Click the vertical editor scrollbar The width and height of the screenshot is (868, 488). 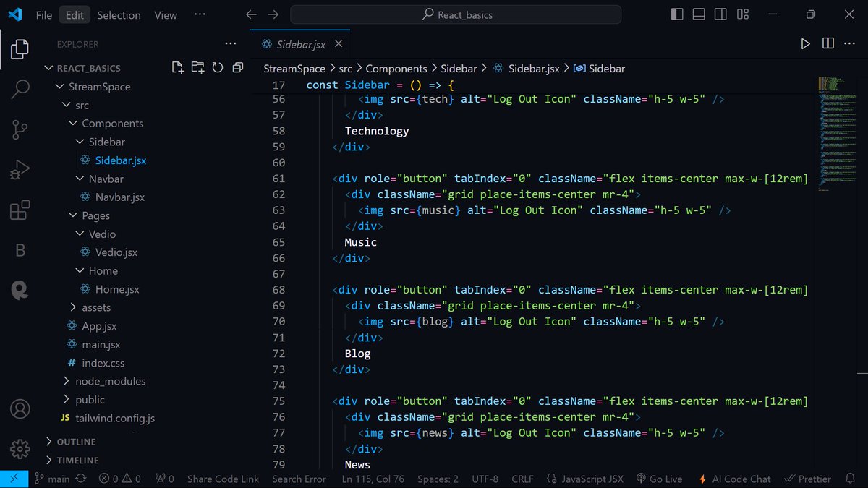pyautogui.click(x=862, y=273)
